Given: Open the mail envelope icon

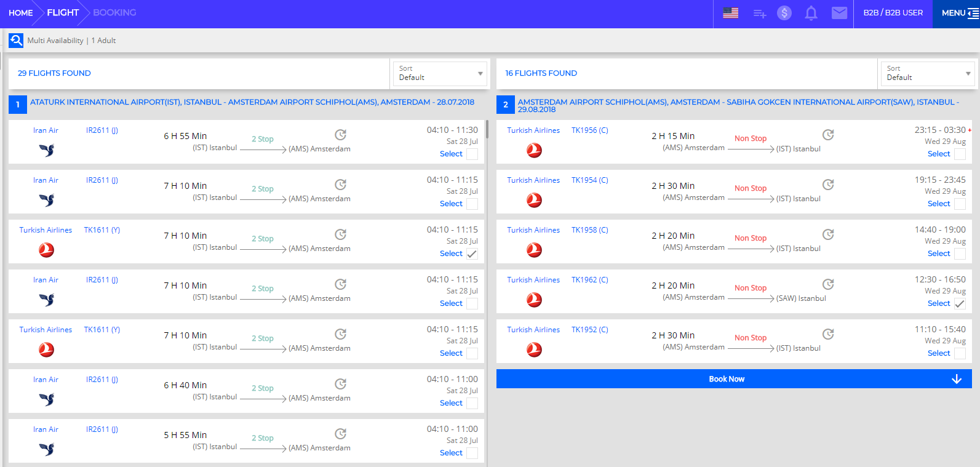Looking at the screenshot, I should click(x=839, y=13).
